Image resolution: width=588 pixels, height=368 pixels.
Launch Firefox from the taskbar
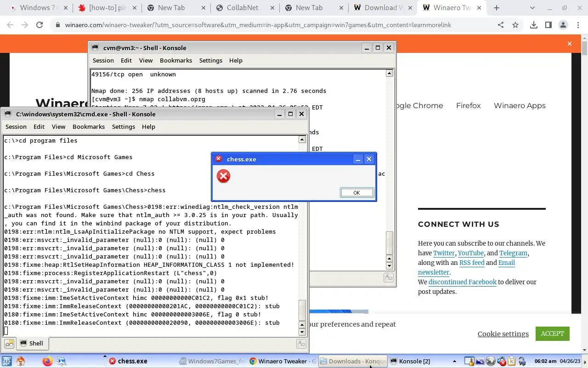click(47, 361)
